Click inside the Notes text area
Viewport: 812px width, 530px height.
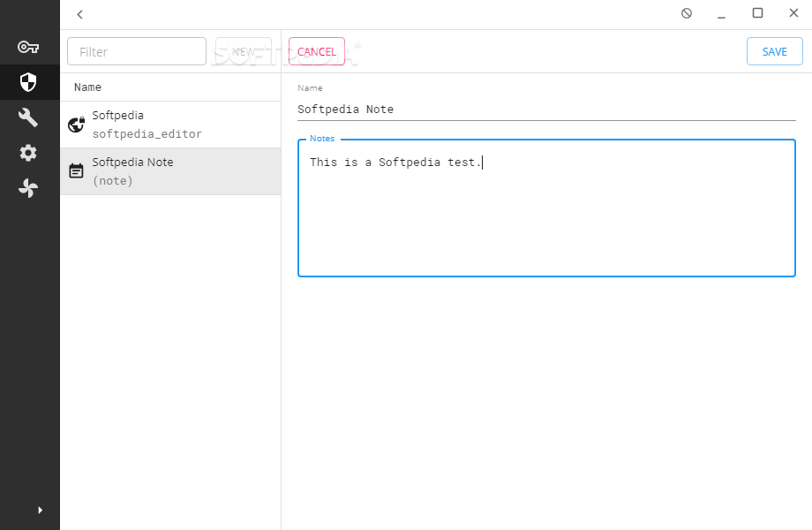pos(546,208)
